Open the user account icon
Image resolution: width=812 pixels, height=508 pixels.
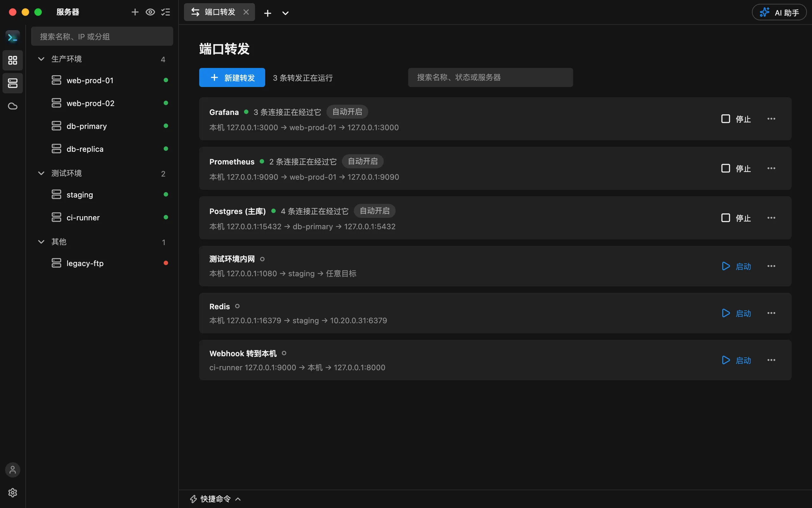(x=13, y=470)
